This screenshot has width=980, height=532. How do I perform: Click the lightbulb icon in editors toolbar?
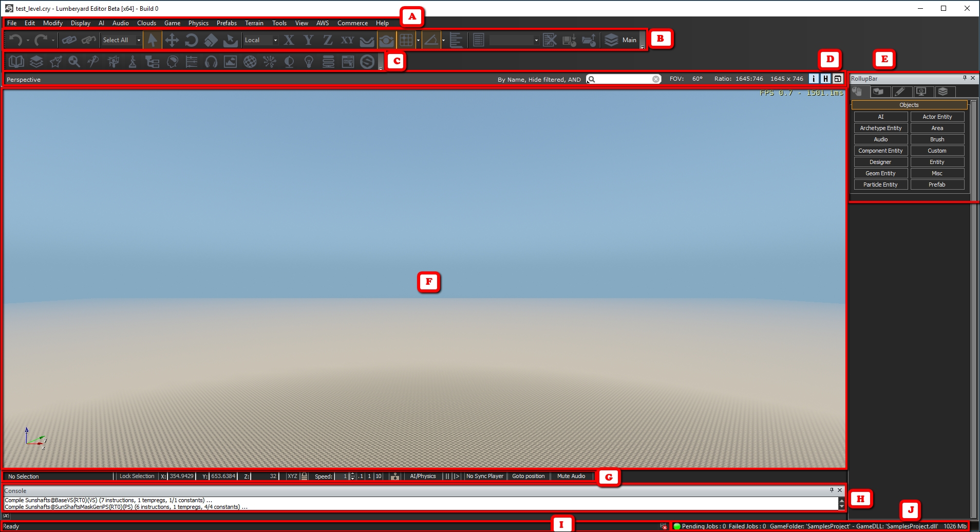[x=309, y=62]
